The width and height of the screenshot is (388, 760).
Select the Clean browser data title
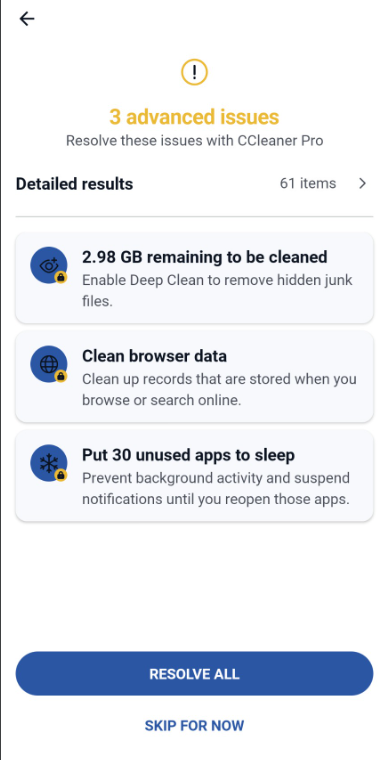(x=154, y=356)
